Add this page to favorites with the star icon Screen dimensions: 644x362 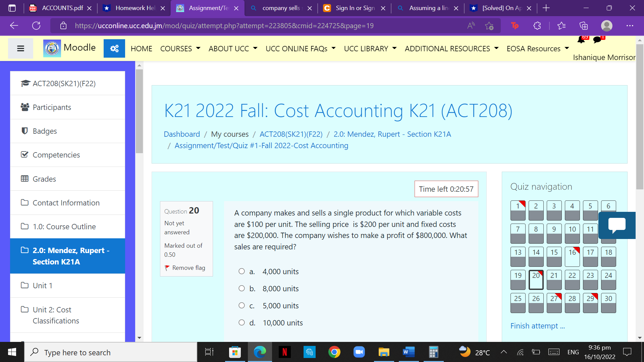pyautogui.click(x=489, y=25)
